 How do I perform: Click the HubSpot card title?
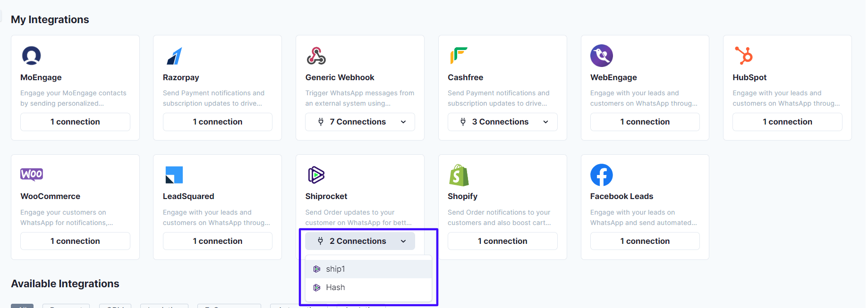[749, 77]
